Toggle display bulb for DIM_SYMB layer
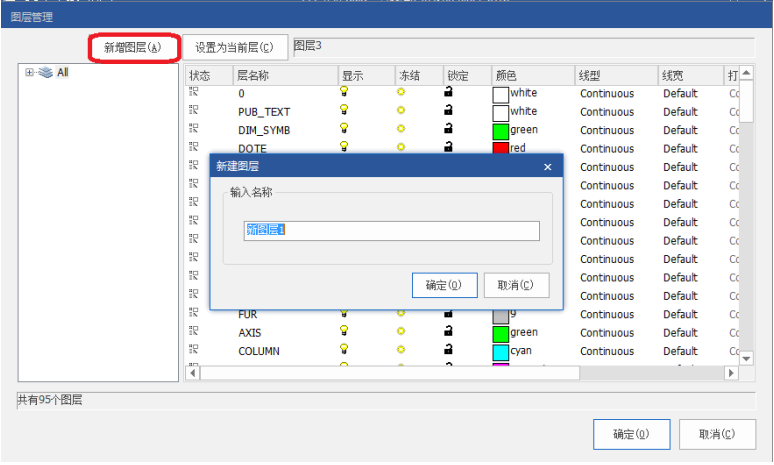The height and width of the screenshot is (465, 774). coord(344,128)
